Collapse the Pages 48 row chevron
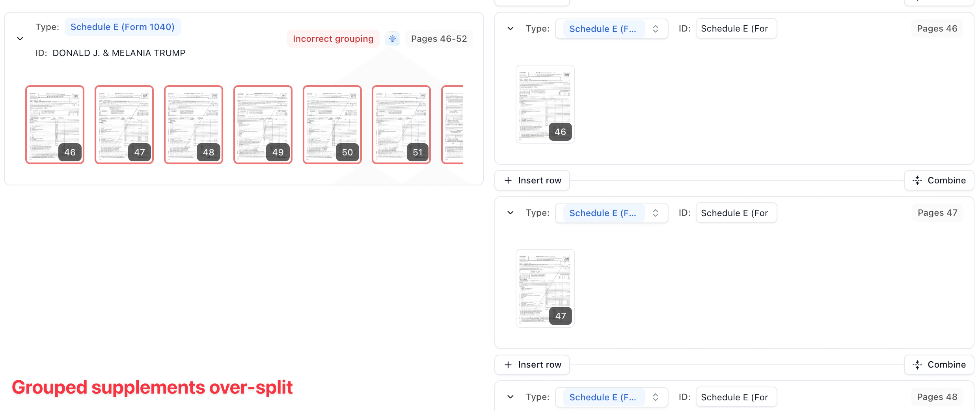Viewport: 980px width, 411px height. coord(510,397)
